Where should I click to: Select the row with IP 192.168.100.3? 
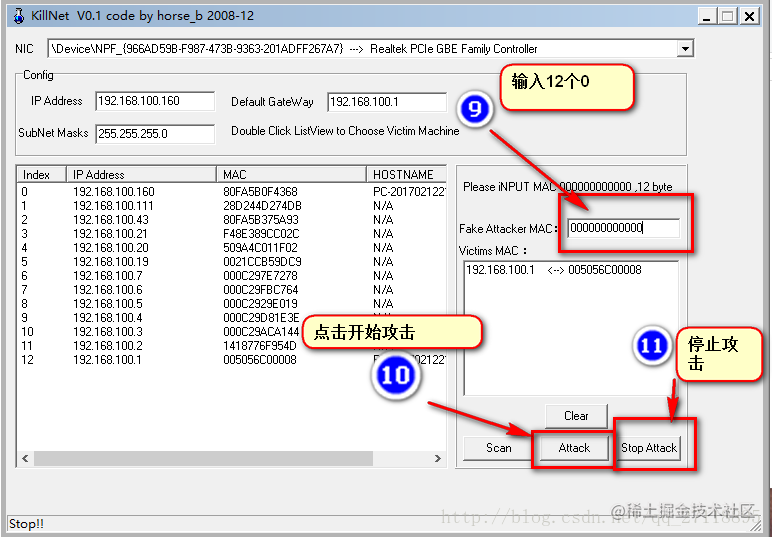(x=231, y=332)
